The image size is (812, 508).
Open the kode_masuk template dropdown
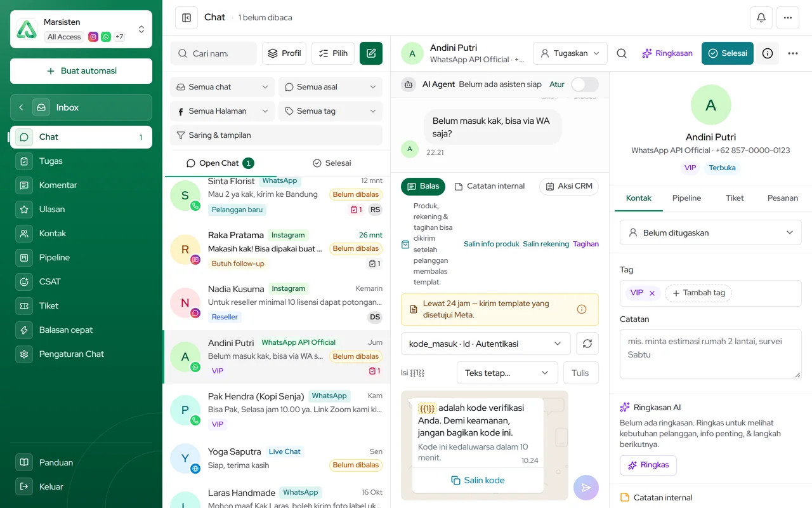pos(486,344)
